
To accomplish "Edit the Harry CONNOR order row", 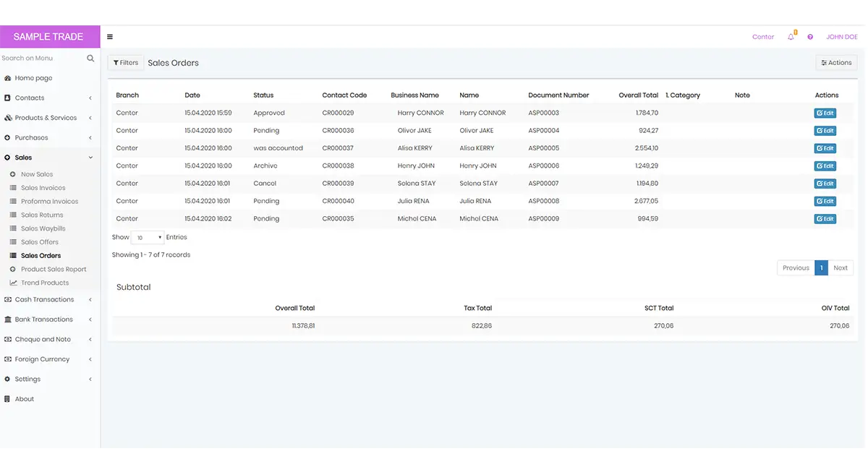I will click(x=825, y=113).
